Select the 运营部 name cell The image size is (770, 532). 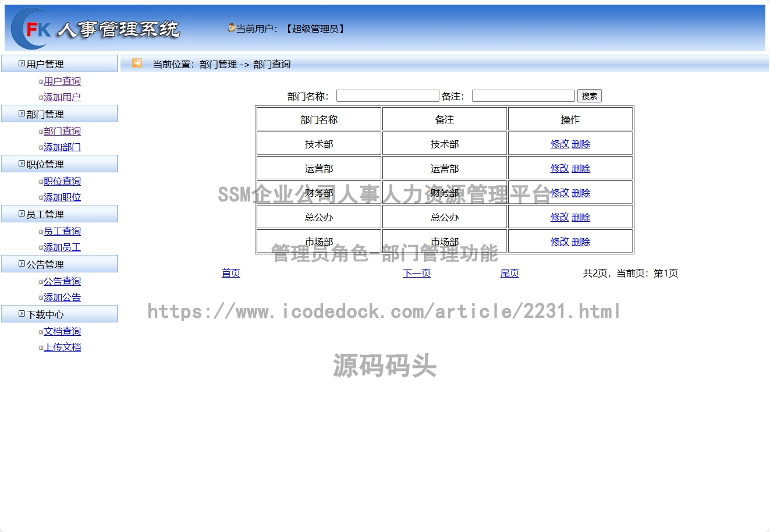(x=319, y=168)
